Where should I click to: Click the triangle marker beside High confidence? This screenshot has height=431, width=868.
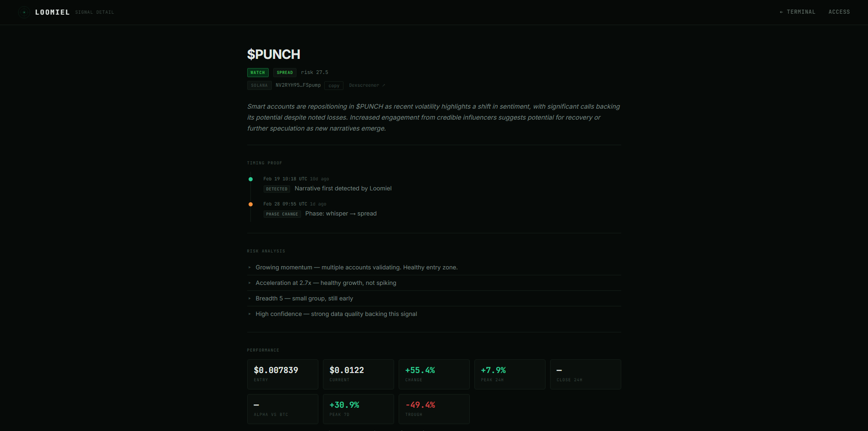(249, 314)
